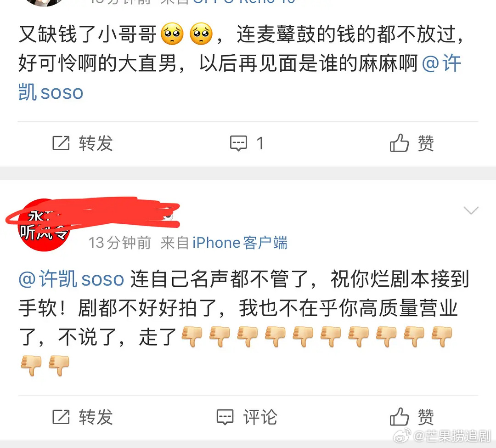Open the second post's text starting 连自己名声
Viewport: 496px width, 448px height.
pos(243,322)
